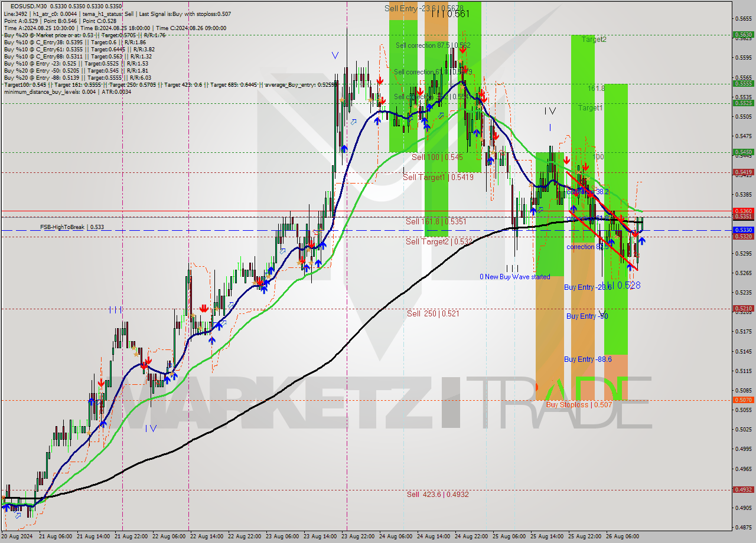Select the '| | | 0.561' high price label
Screen dimensions: 756x543
(x=450, y=14)
